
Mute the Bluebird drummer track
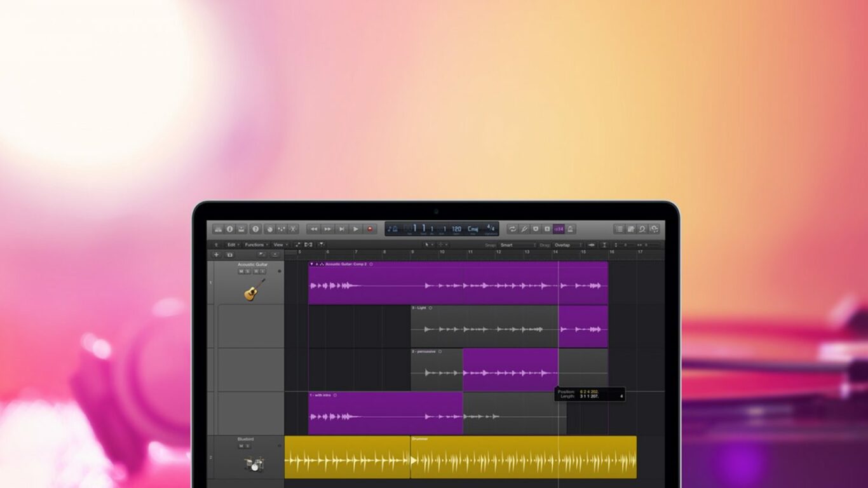click(x=241, y=446)
